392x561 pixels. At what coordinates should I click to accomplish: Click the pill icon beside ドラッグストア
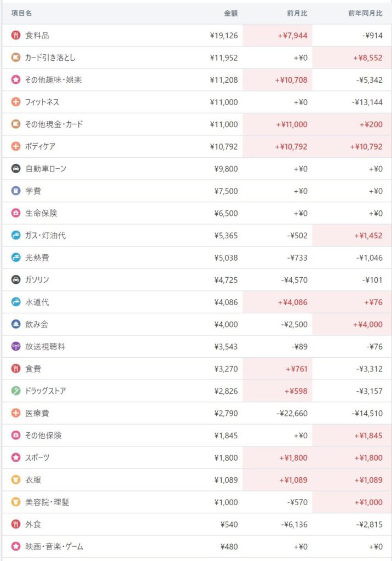[16, 391]
